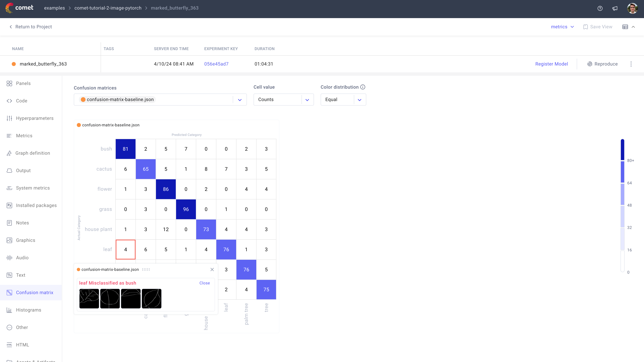Select the Audio sidebar icon
The width and height of the screenshot is (644, 362).
pos(10,258)
